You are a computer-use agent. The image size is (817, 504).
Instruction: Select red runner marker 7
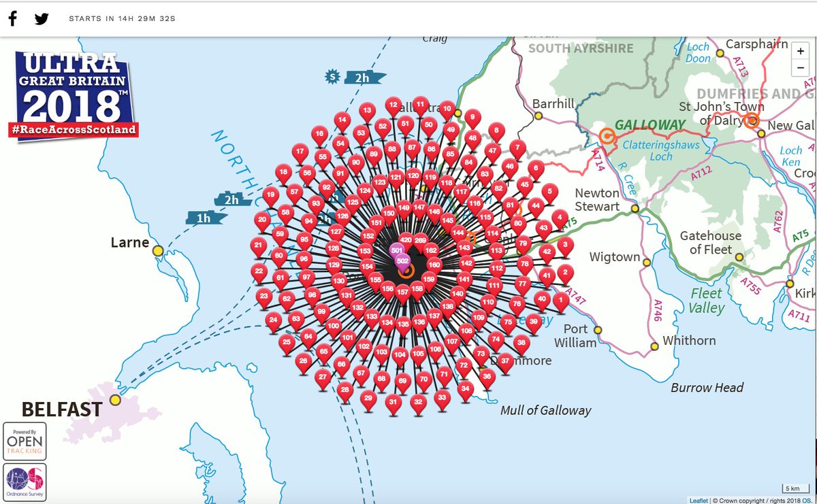pyautogui.click(x=517, y=148)
